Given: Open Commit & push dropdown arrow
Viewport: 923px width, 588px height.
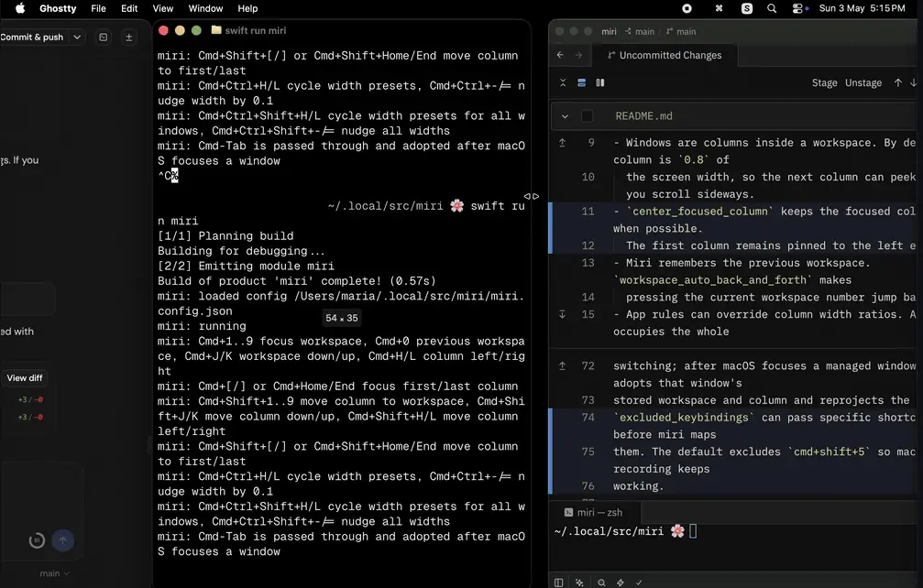Looking at the screenshot, I should (x=77, y=37).
